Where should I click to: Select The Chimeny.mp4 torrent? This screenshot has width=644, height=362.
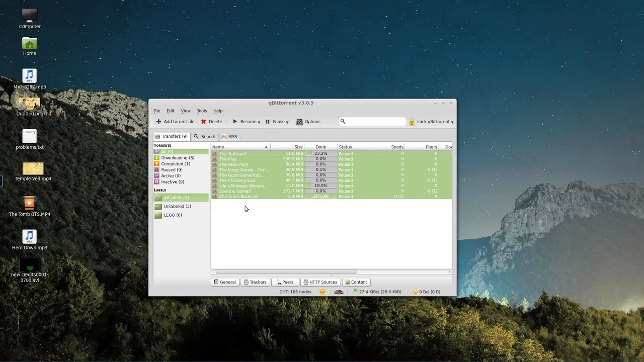331,180
